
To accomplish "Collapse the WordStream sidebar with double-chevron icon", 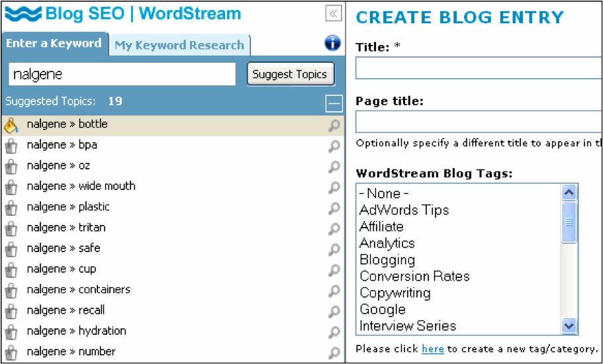I will coord(333,14).
